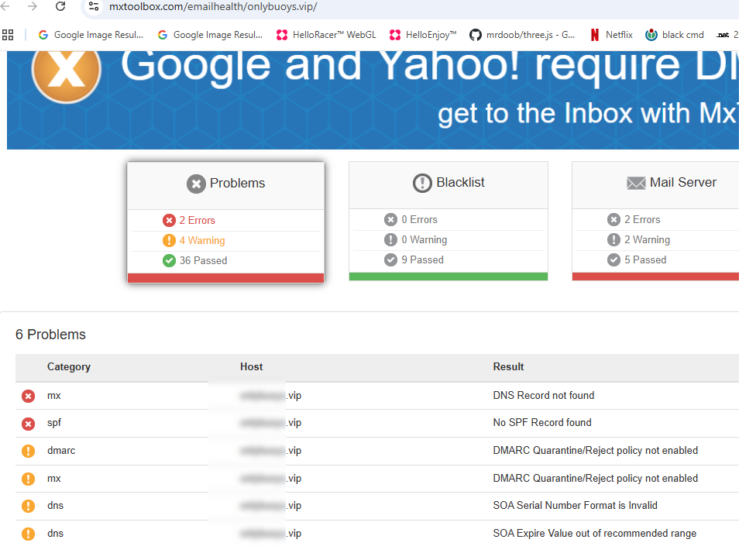Open the Problems summary card
Image resolution: width=739 pixels, height=560 pixels.
tap(225, 222)
